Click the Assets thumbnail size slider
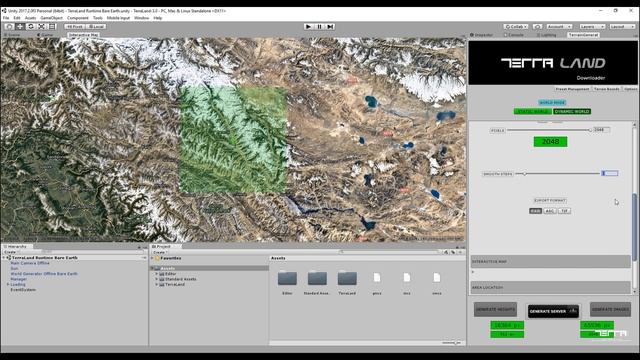 [451, 343]
